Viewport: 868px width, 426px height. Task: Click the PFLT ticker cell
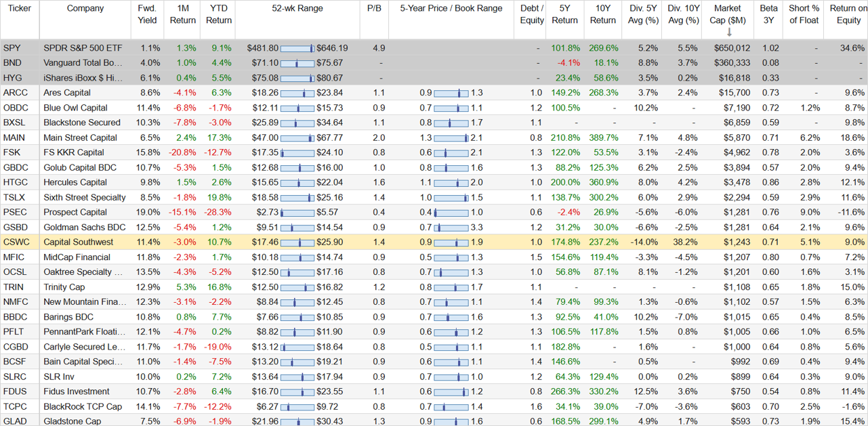click(x=14, y=331)
